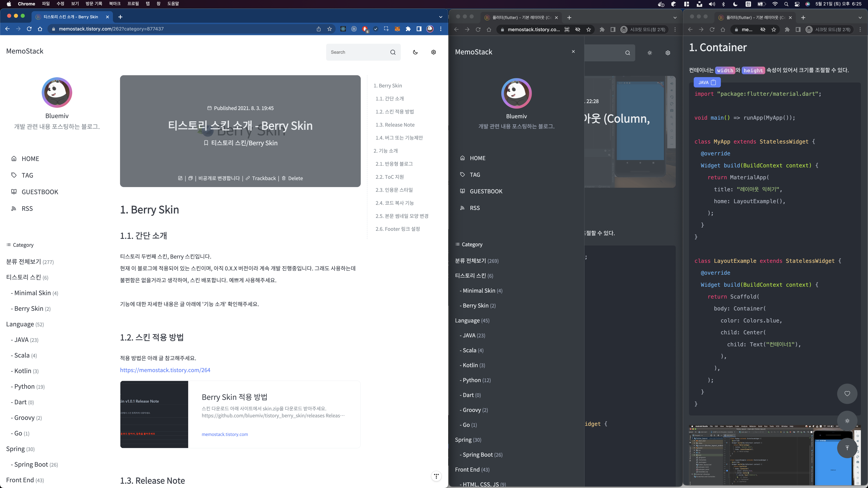The image size is (868, 488).
Task: Bookmark page with star in left address bar
Action: click(330, 29)
